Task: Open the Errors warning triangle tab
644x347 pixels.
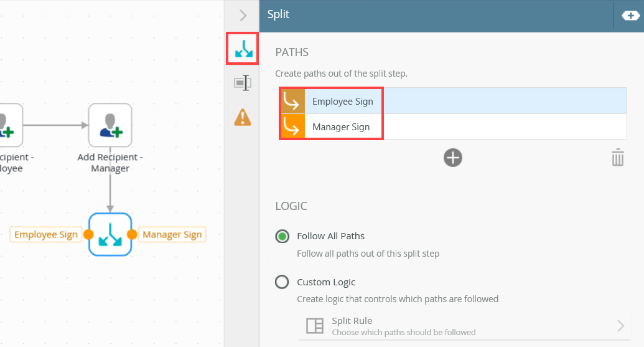Action: pos(243,116)
